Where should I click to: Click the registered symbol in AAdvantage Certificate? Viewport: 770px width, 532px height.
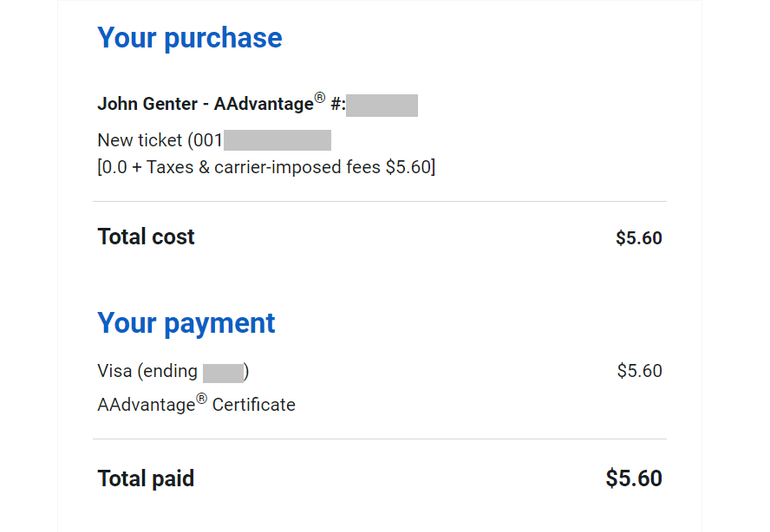[201, 399]
